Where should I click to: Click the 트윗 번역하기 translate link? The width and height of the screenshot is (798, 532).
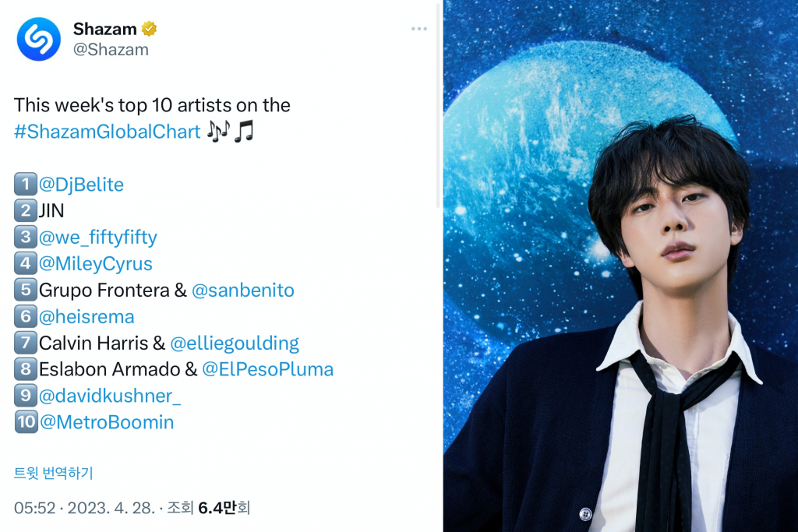click(54, 473)
